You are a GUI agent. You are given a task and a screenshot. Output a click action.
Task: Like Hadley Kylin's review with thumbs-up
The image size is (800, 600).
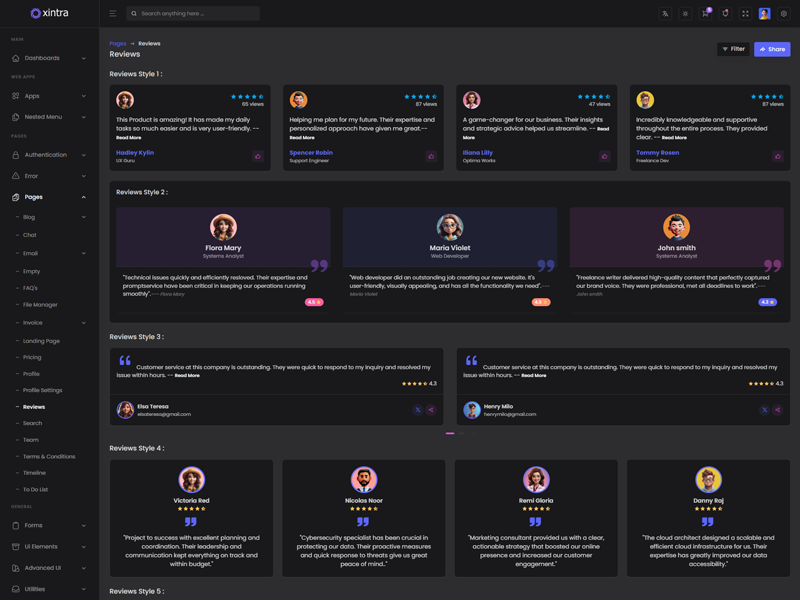pyautogui.click(x=258, y=156)
